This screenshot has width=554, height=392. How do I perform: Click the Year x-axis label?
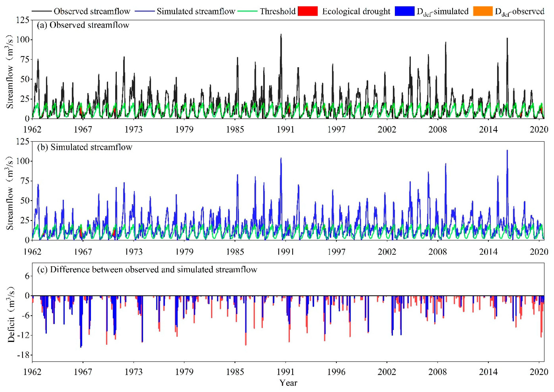[x=288, y=383]
